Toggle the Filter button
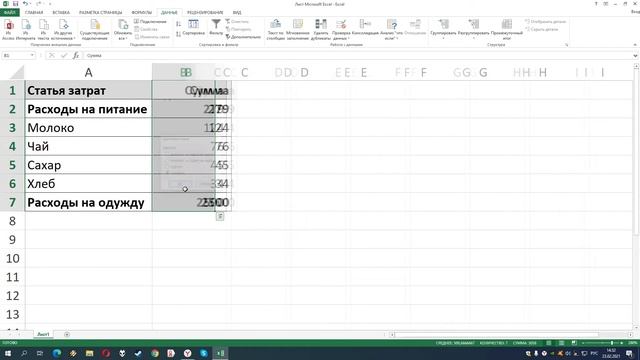640x360 pixels. pyautogui.click(x=216, y=28)
